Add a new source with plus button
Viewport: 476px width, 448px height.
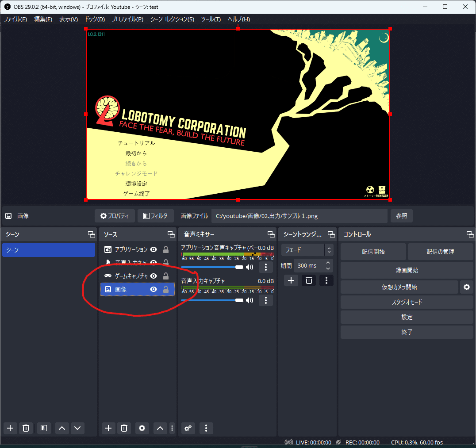point(108,428)
